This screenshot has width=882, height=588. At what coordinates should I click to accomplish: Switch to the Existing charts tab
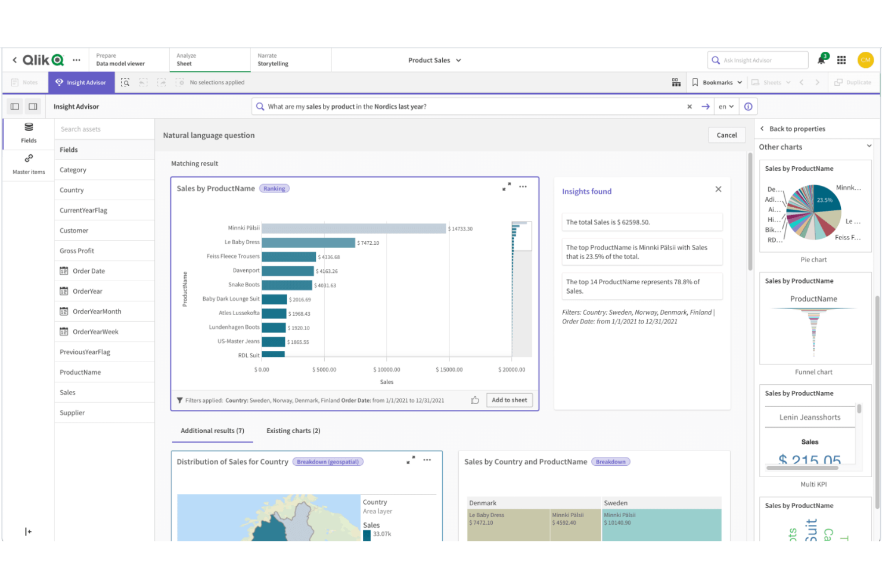click(293, 430)
